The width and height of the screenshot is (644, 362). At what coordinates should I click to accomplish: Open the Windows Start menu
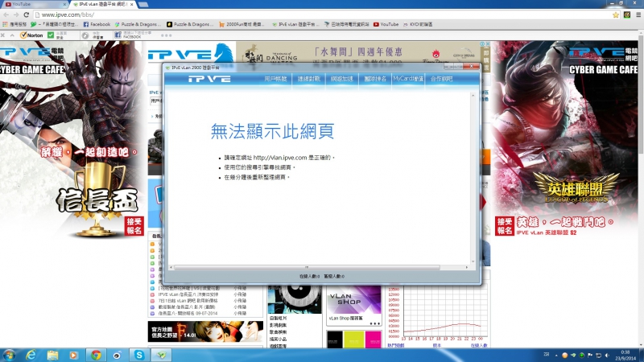point(9,355)
